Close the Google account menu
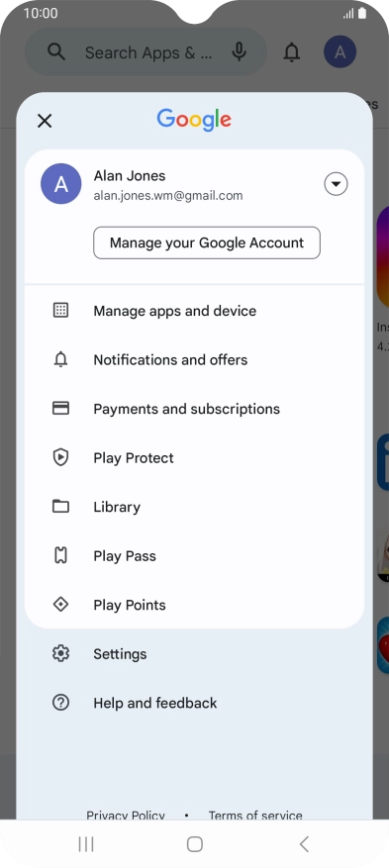389x868 pixels. [x=45, y=121]
